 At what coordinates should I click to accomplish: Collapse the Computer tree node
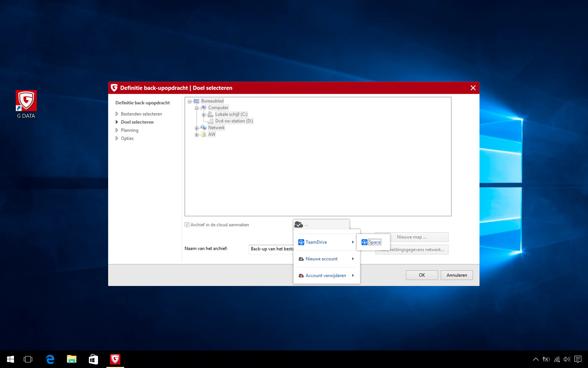click(197, 108)
